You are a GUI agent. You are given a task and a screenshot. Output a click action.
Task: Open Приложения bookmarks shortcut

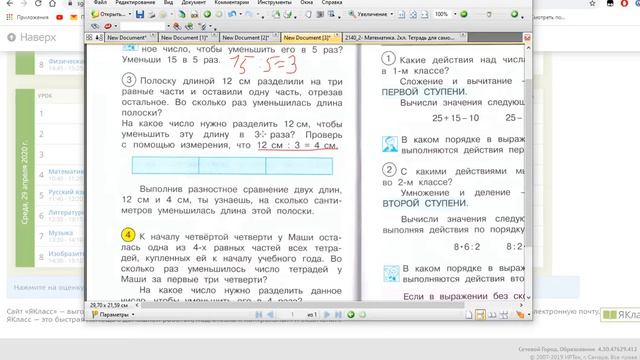[x=28, y=17]
